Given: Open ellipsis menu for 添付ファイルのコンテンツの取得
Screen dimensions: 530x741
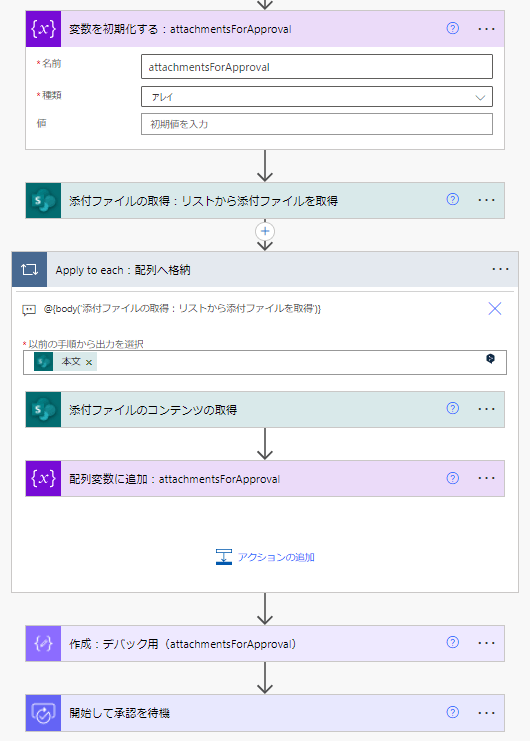Looking at the screenshot, I should pyautogui.click(x=486, y=409).
